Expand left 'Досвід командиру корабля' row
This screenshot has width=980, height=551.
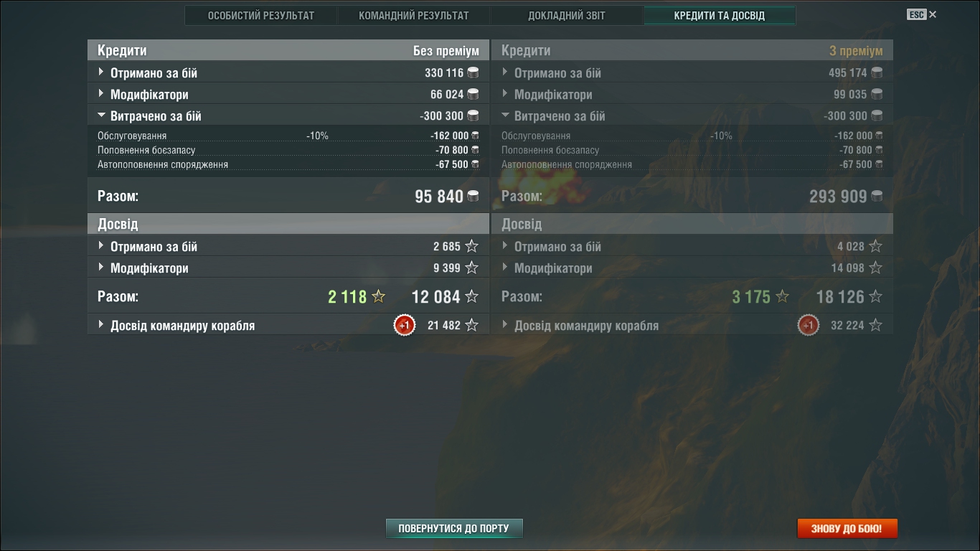pos(288,325)
